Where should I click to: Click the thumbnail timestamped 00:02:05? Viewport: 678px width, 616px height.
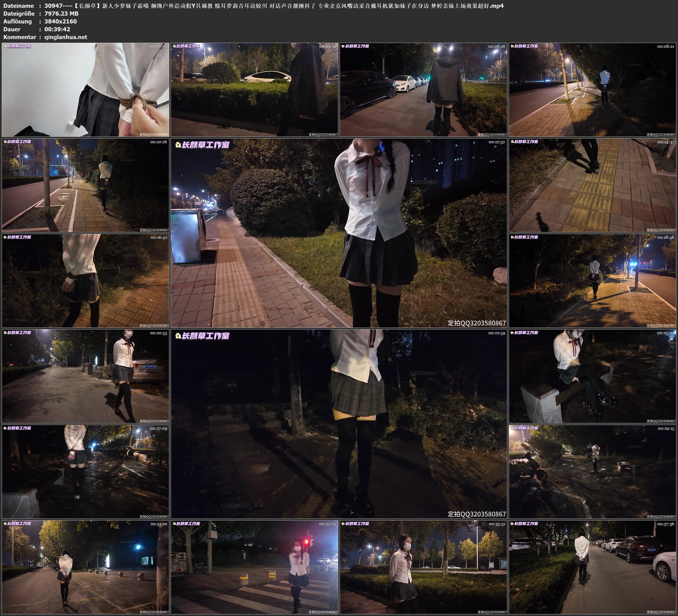tap(85, 89)
